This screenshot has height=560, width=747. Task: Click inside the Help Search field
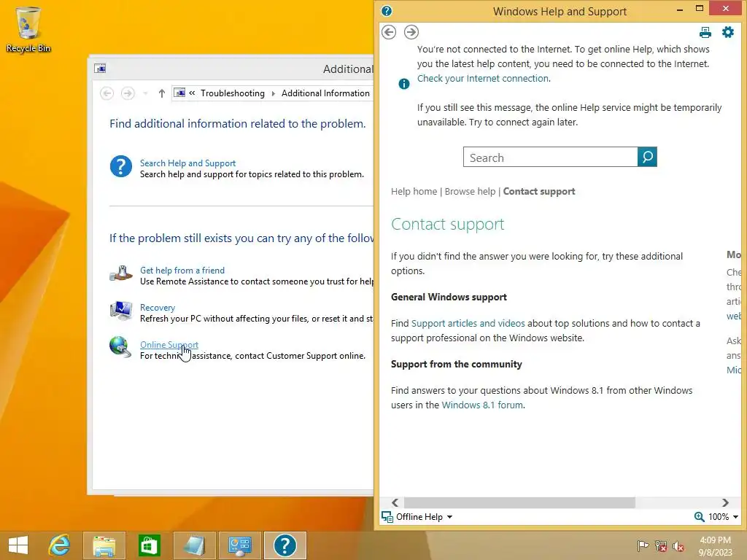pos(550,157)
